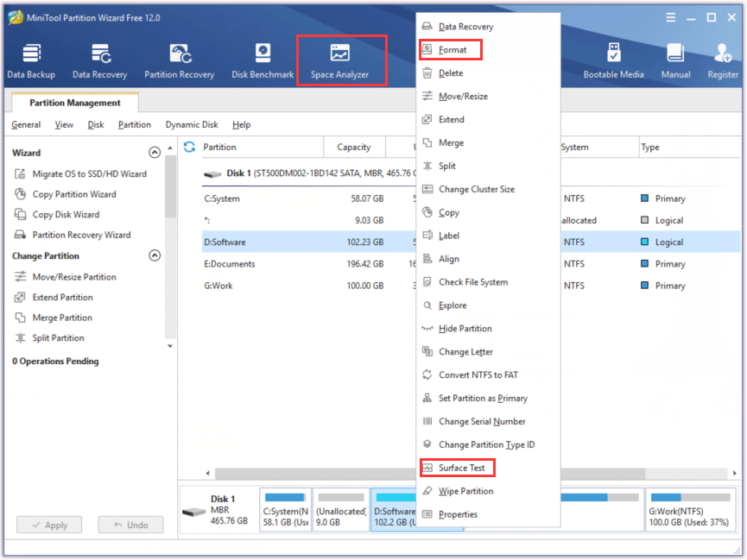Select Change Letter
Viewport: 747px width, 560px height.
488,352
